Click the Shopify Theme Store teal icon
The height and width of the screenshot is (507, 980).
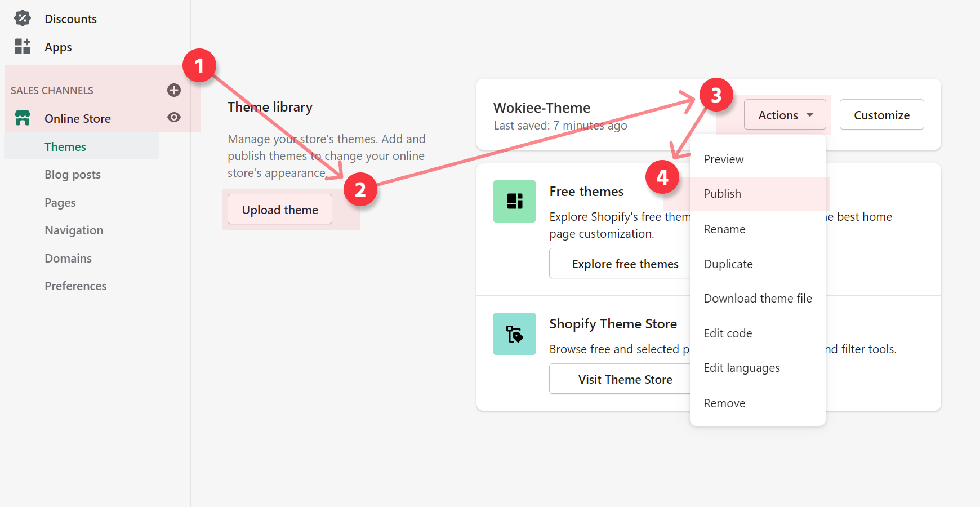514,333
